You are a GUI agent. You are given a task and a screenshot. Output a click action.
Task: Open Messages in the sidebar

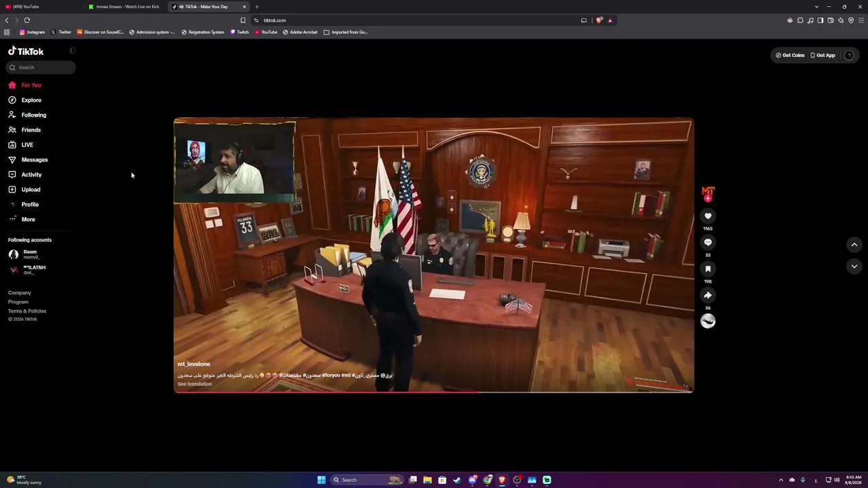(28, 160)
